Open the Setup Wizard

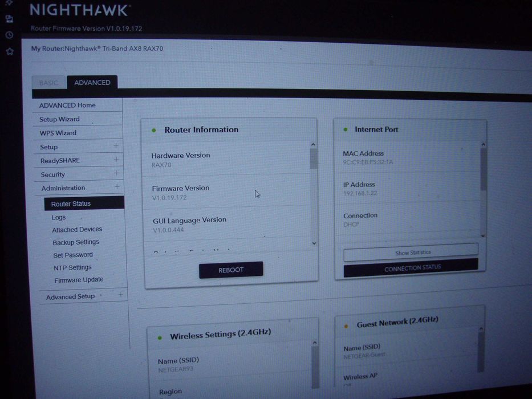59,119
